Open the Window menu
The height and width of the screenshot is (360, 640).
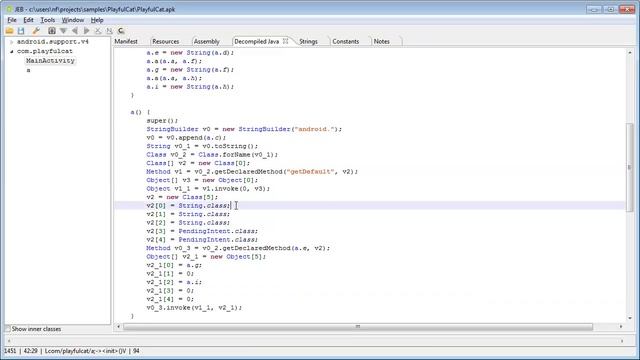[x=73, y=20]
